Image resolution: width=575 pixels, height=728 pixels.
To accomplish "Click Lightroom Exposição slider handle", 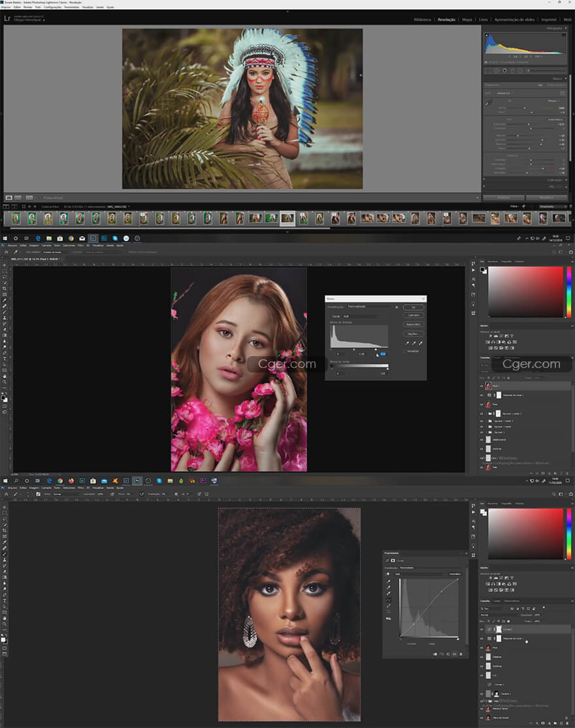I will (529, 124).
